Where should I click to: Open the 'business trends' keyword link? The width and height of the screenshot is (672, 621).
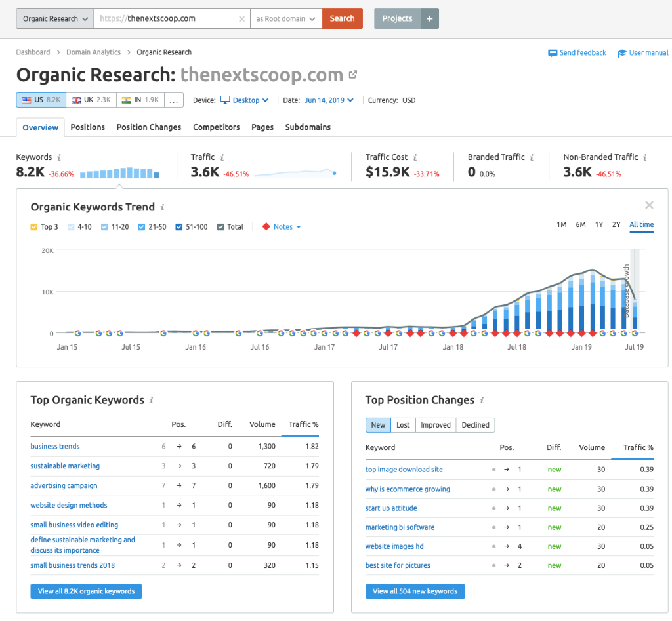55,447
